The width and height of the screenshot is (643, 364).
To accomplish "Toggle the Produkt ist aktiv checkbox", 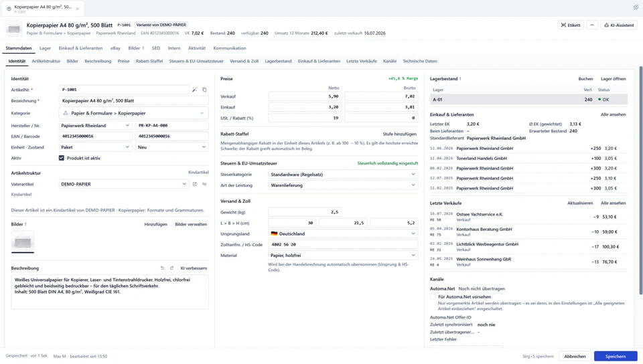I will [x=62, y=158].
